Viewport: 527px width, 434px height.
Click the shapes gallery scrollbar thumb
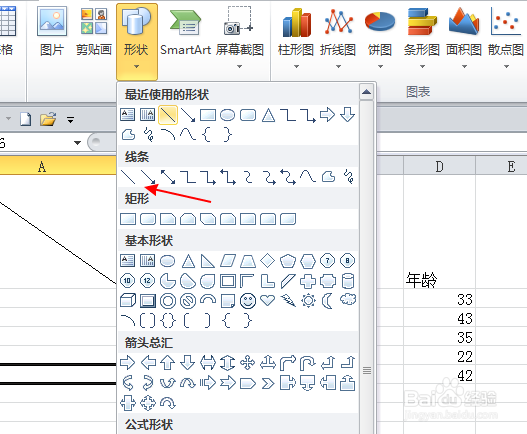[x=367, y=370]
